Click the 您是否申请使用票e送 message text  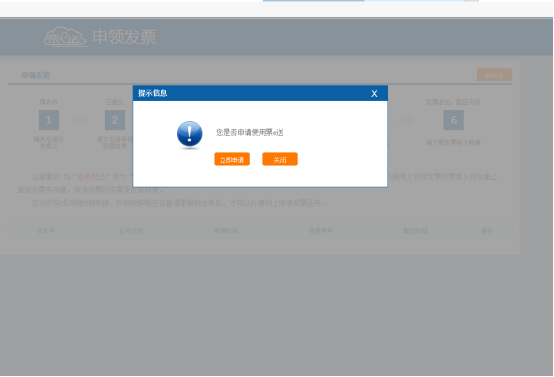click(249, 132)
